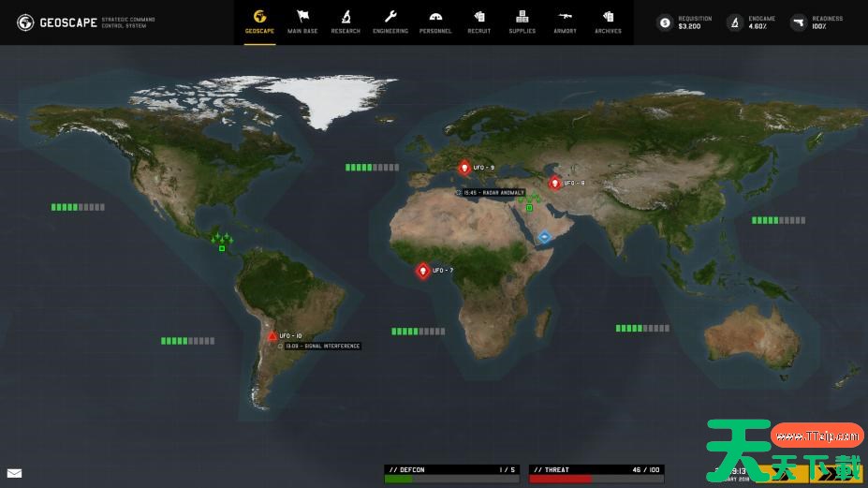
Task: Select the green base in Central America
Action: [222, 247]
